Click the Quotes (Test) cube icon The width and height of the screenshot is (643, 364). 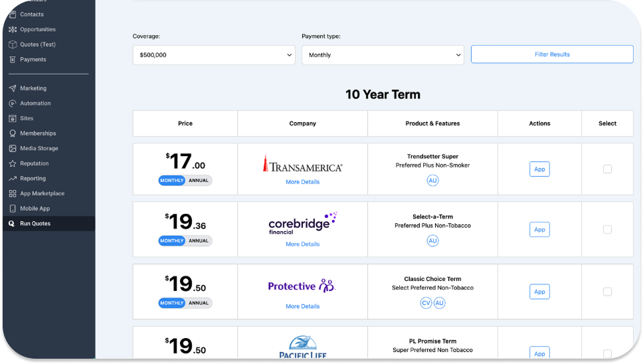[13, 45]
